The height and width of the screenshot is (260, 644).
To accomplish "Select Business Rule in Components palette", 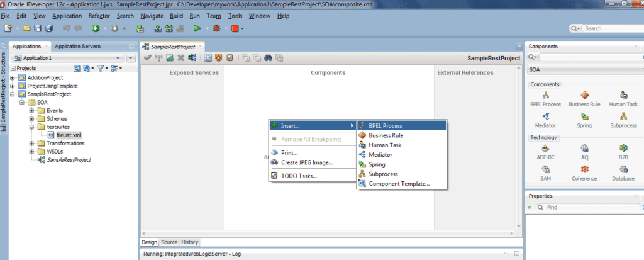I will [x=584, y=99].
